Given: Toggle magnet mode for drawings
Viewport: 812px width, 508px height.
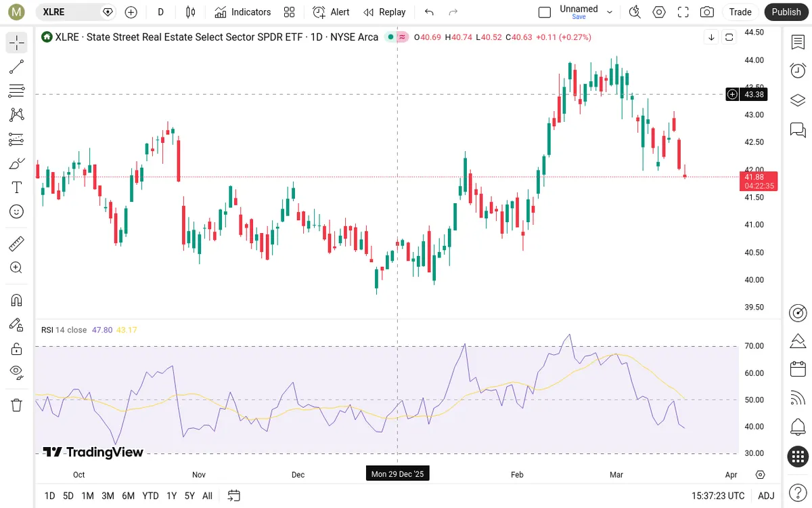Looking at the screenshot, I should click(x=17, y=300).
